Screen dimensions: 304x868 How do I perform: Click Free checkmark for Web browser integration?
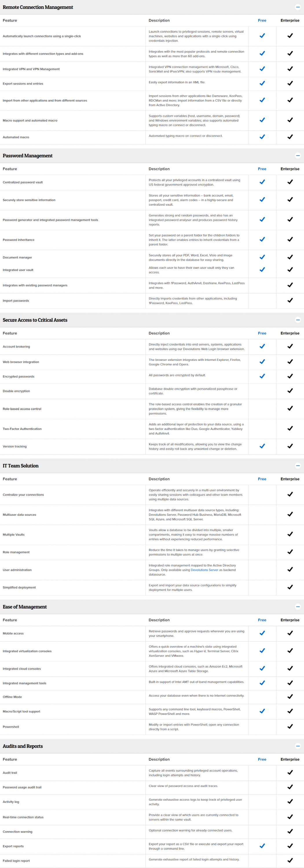point(262,362)
